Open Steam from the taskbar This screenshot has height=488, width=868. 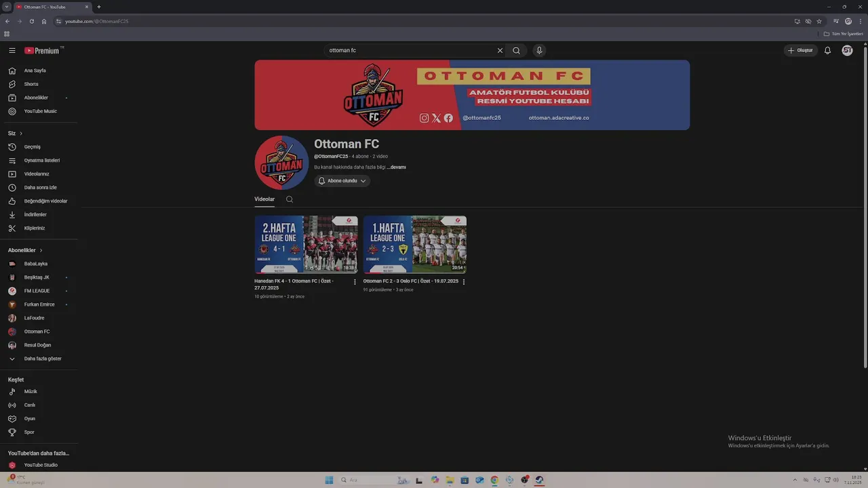pyautogui.click(x=539, y=480)
